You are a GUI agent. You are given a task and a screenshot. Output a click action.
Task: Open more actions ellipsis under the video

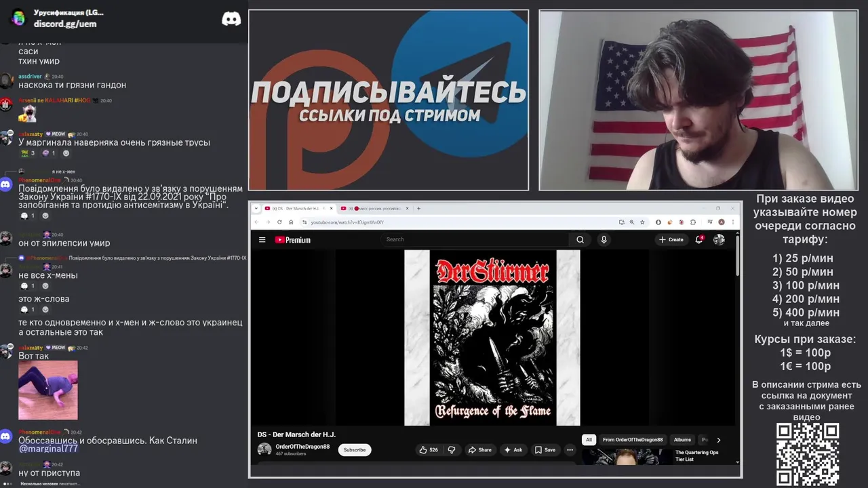(570, 449)
